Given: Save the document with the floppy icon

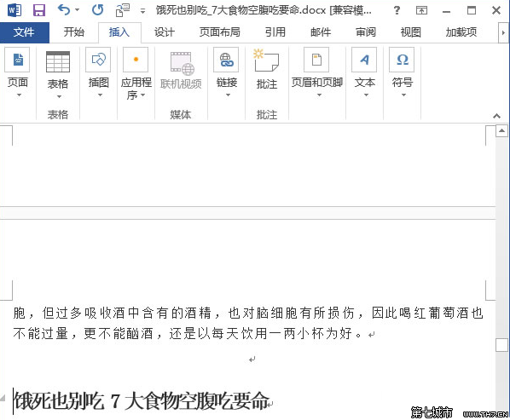Looking at the screenshot, I should click(39, 10).
